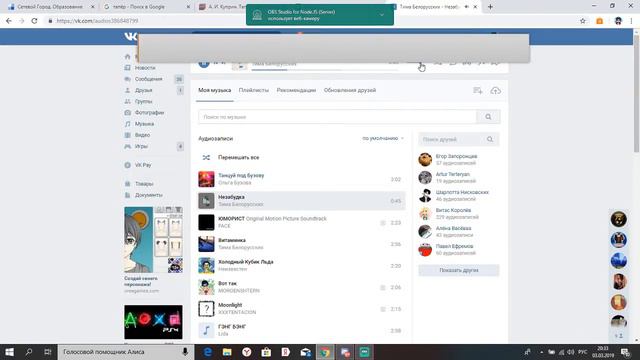
Task: Play Холодный Кубик Льда track cover
Action: [206, 266]
